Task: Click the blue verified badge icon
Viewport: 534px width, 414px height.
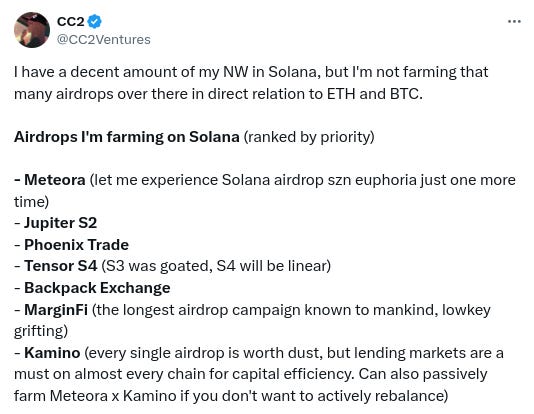Action: pos(94,21)
